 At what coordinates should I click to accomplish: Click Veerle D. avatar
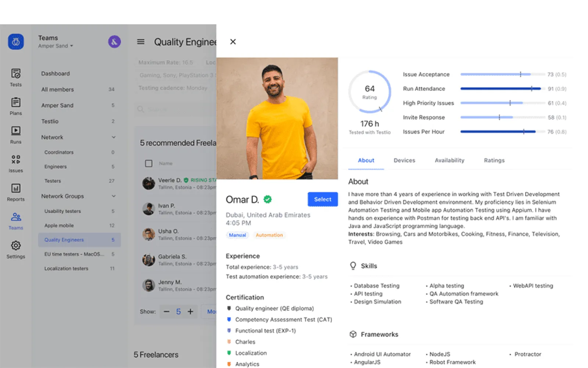click(148, 183)
